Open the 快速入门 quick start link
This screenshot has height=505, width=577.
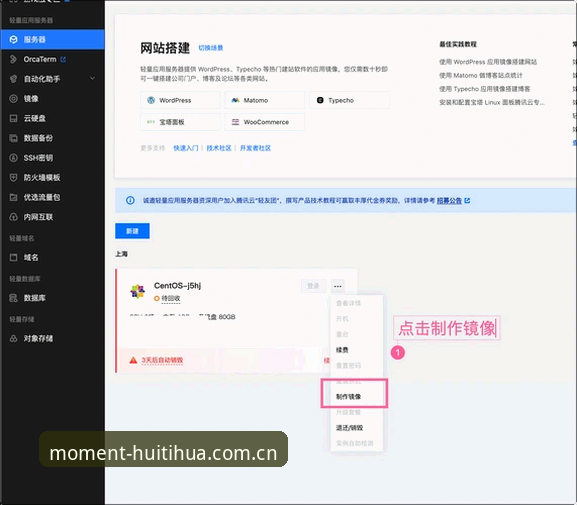pos(186,148)
